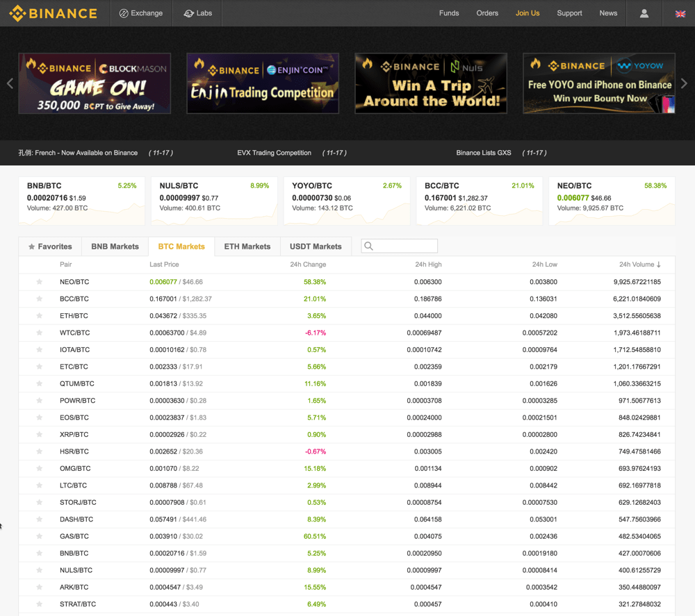Open EVX Trading Competition announcement

pos(275,153)
